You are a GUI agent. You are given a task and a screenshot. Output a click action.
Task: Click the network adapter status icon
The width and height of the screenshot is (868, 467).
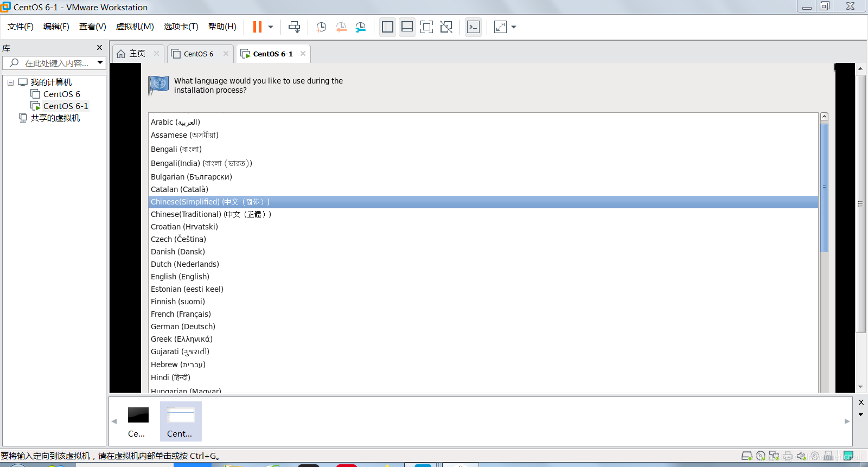[774, 456]
